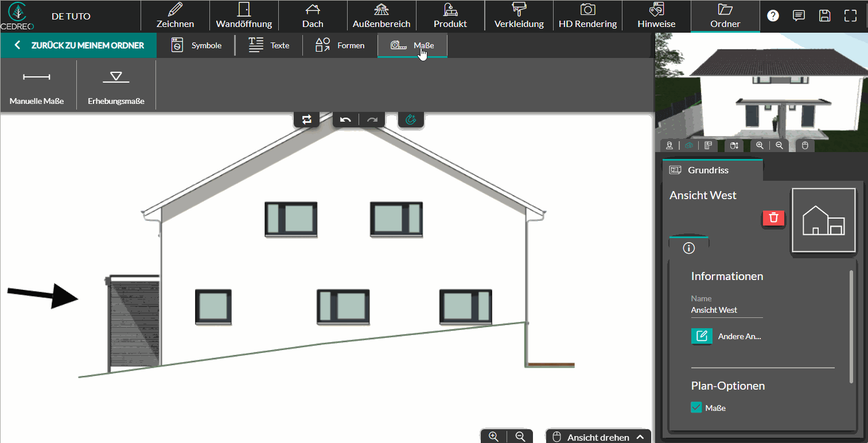Screen dimensions: 868x443
Task: Click the mouse up-down navigation icon
Action: 734,146
